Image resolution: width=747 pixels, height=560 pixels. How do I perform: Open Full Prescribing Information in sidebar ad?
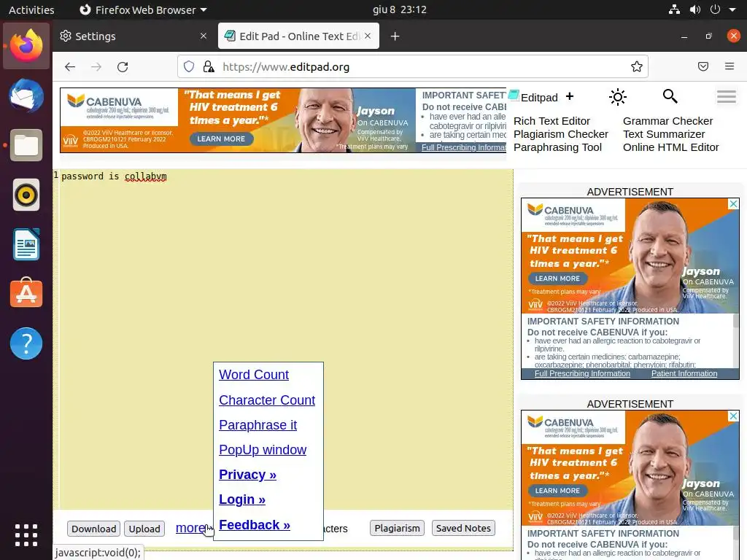pyautogui.click(x=582, y=374)
